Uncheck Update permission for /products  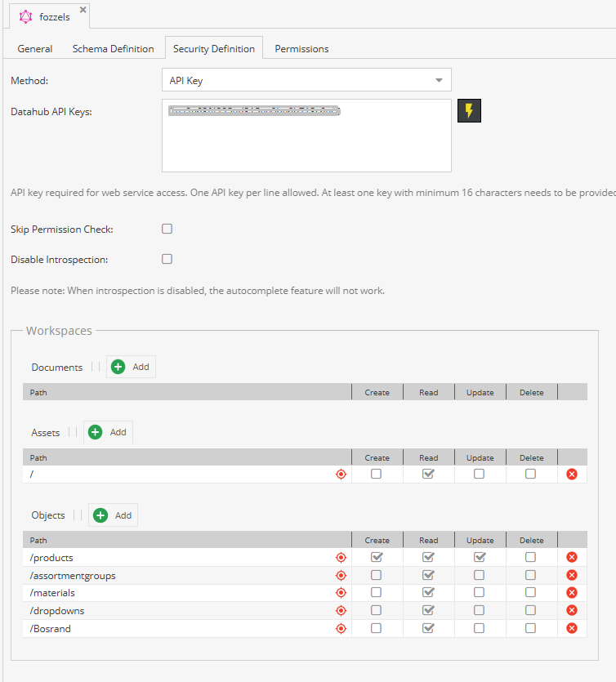pos(480,557)
